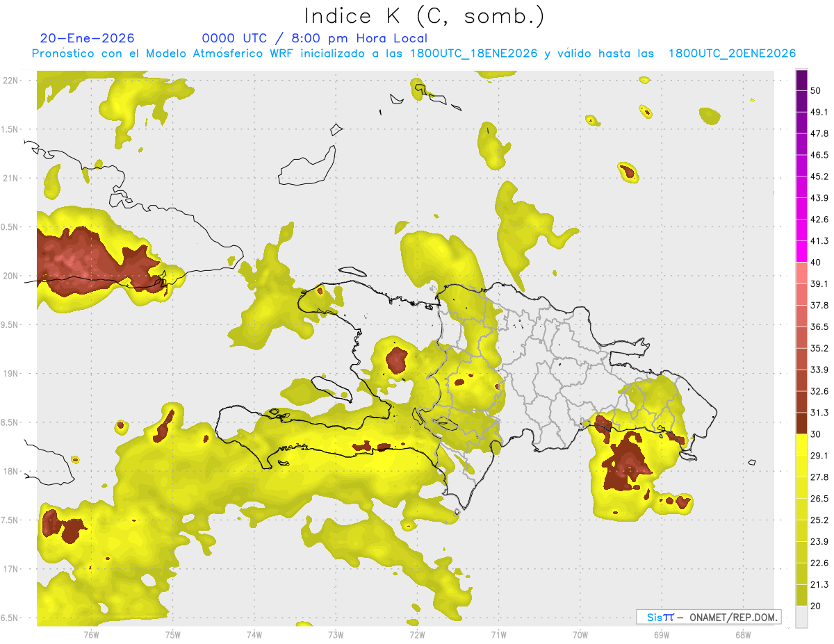Click the dark purple legend swatch above 50
The width and height of the screenshot is (834, 644).
pos(801,81)
